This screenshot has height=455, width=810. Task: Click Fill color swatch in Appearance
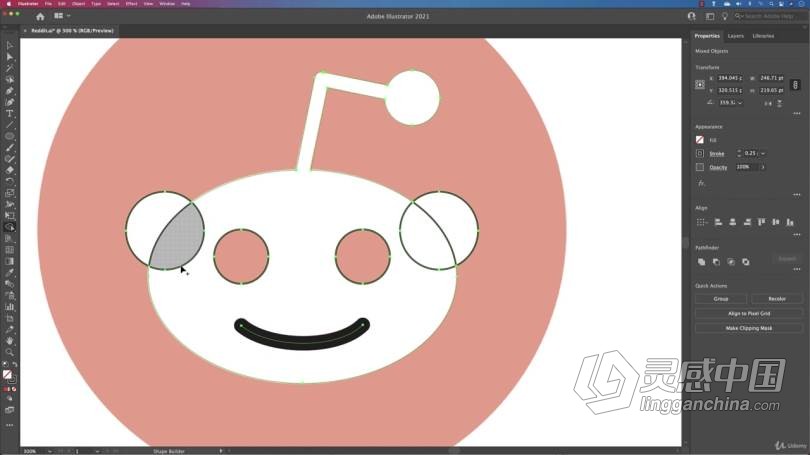(700, 140)
